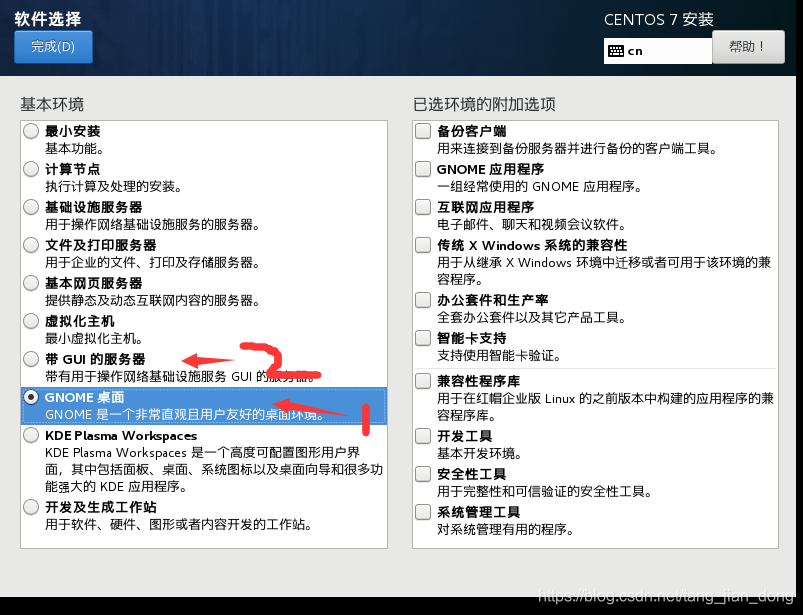Toggle the 智能卡支持 checkbox
The image size is (803, 615).
423,338
